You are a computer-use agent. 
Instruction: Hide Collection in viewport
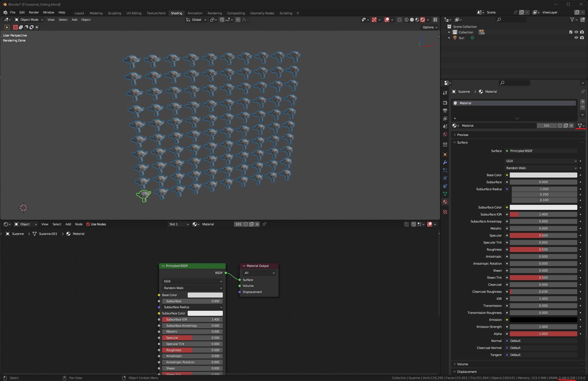[x=576, y=32]
